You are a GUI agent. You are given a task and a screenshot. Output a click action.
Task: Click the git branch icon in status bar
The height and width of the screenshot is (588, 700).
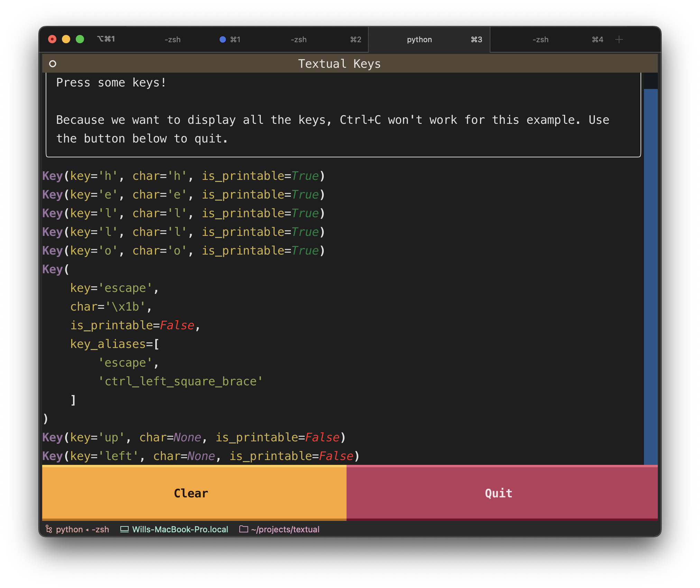[x=49, y=529]
